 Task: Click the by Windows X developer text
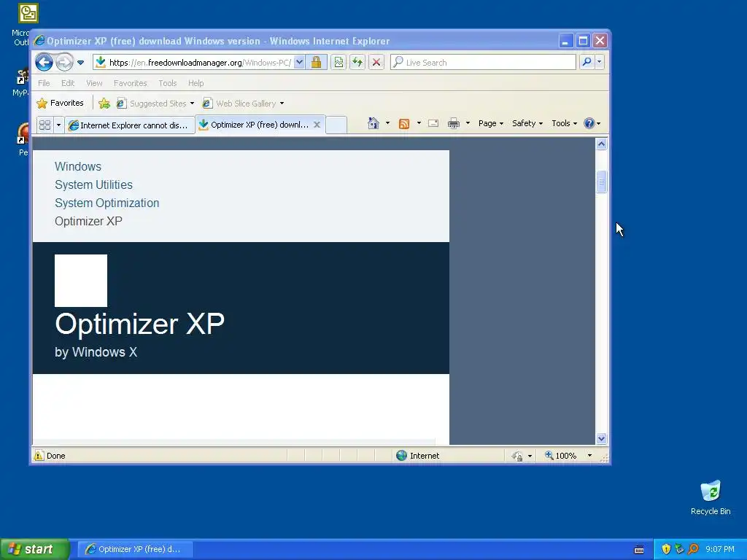[x=96, y=352]
